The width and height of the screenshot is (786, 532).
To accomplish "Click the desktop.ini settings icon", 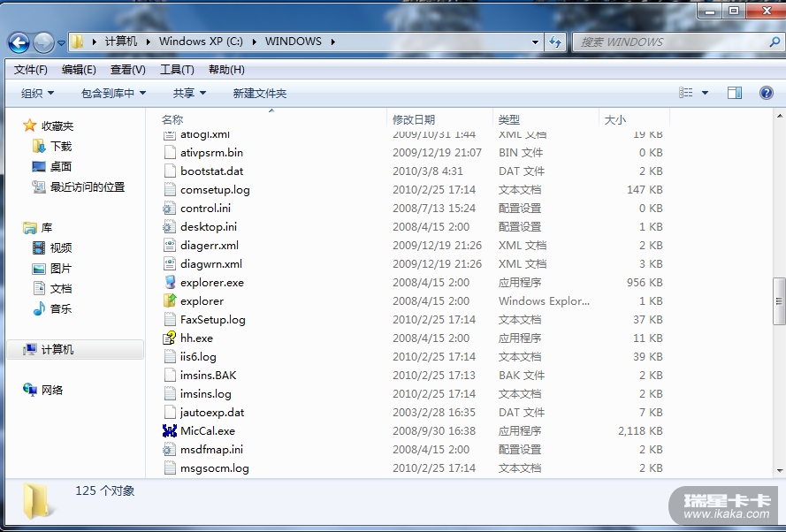I will (170, 226).
